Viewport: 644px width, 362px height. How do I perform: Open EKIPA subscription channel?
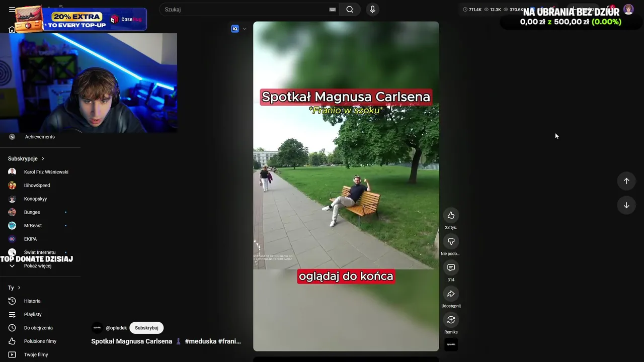click(40, 239)
